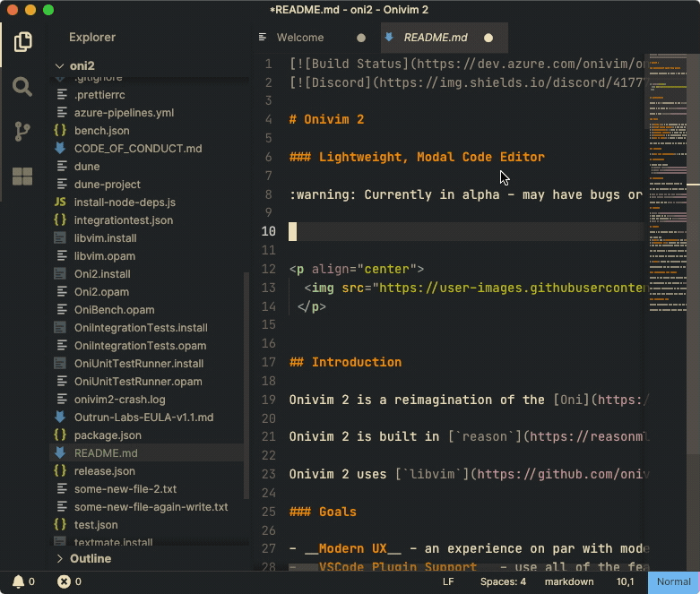Close README.md tab via its unsaved dot
This screenshot has width=700, height=594.
488,38
